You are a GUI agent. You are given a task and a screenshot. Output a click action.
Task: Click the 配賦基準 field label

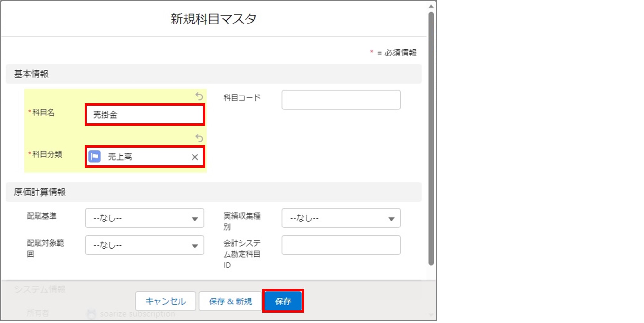tap(42, 216)
